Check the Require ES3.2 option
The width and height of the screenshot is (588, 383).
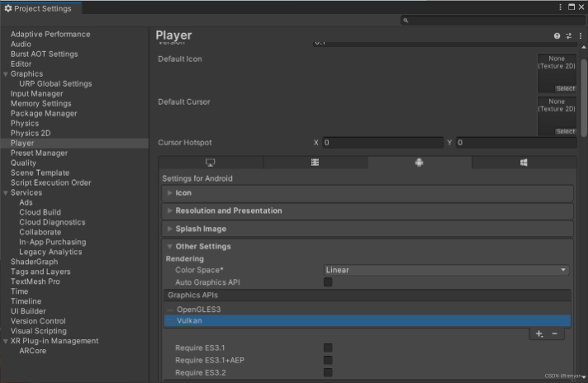pyautogui.click(x=328, y=373)
